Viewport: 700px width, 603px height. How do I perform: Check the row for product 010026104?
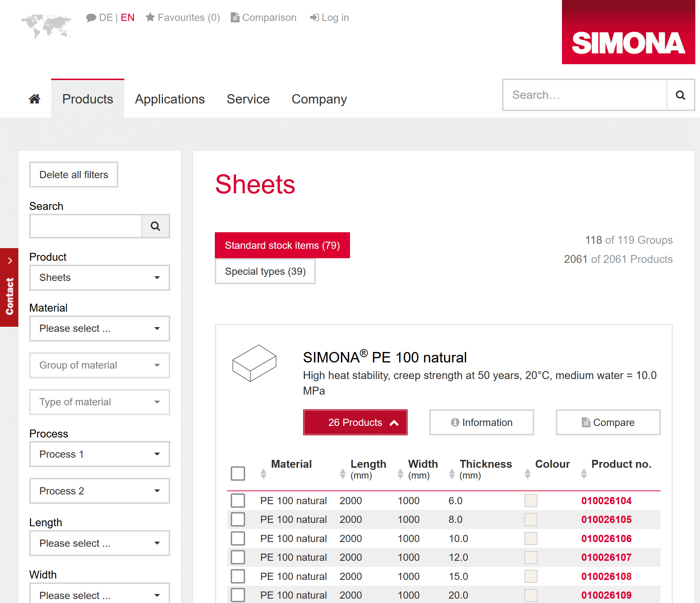click(x=238, y=501)
